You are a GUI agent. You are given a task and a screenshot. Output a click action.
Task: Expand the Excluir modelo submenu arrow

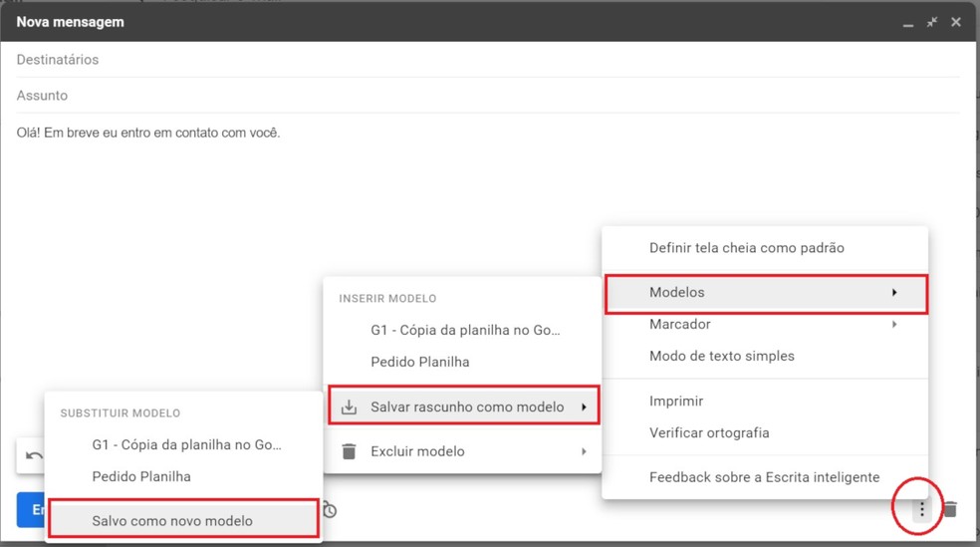click(584, 451)
